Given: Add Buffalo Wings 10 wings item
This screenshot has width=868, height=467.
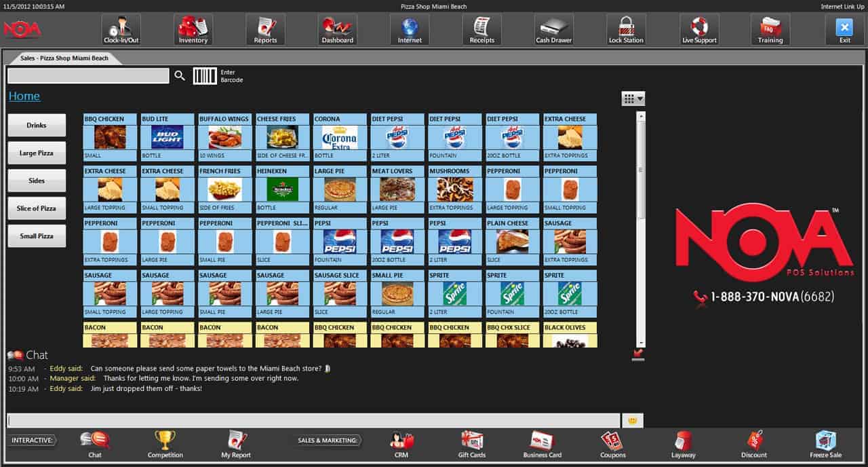Looking at the screenshot, I should [224, 136].
